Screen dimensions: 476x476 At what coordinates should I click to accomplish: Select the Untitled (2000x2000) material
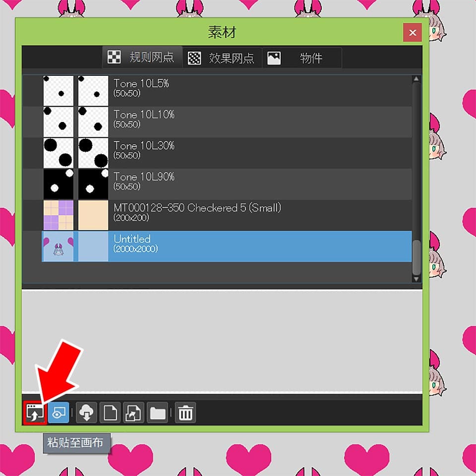point(227,246)
